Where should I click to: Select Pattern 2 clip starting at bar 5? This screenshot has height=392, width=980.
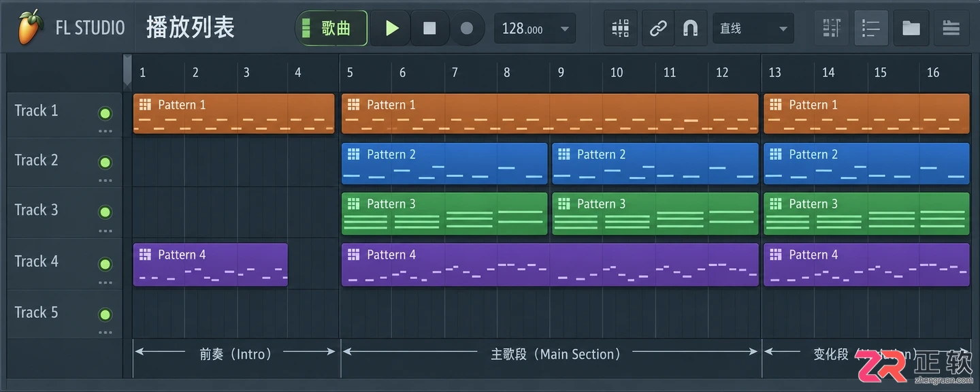pyautogui.click(x=444, y=163)
